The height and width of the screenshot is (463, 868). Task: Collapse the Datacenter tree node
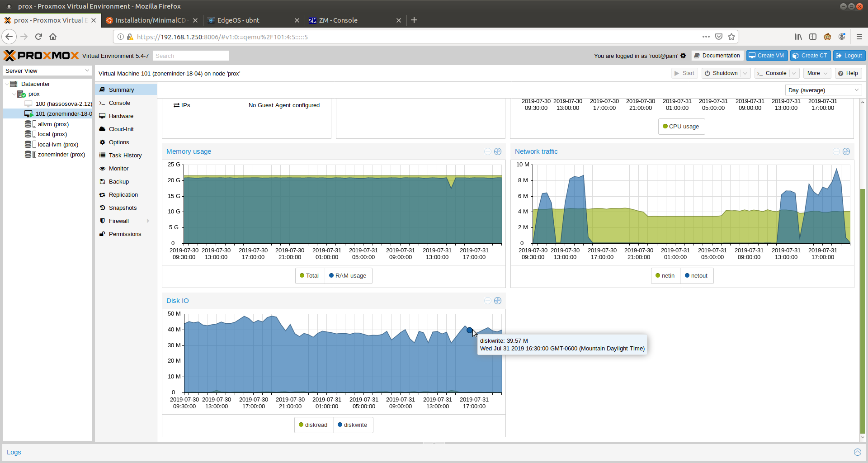[x=6, y=84]
